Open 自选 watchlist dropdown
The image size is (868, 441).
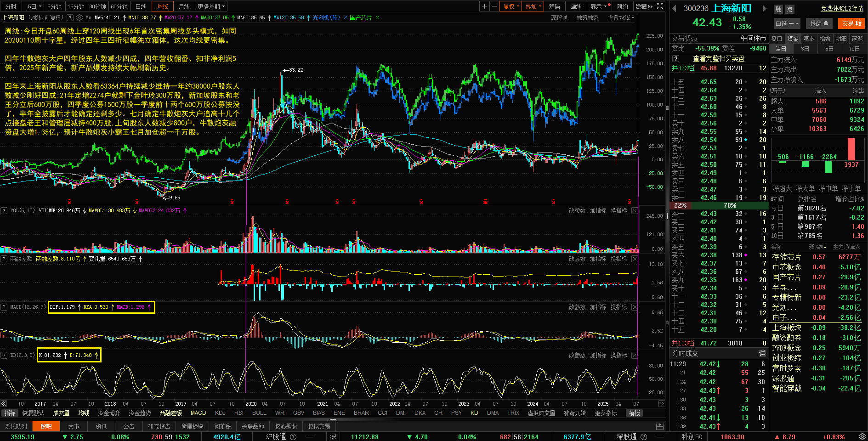pos(787,23)
